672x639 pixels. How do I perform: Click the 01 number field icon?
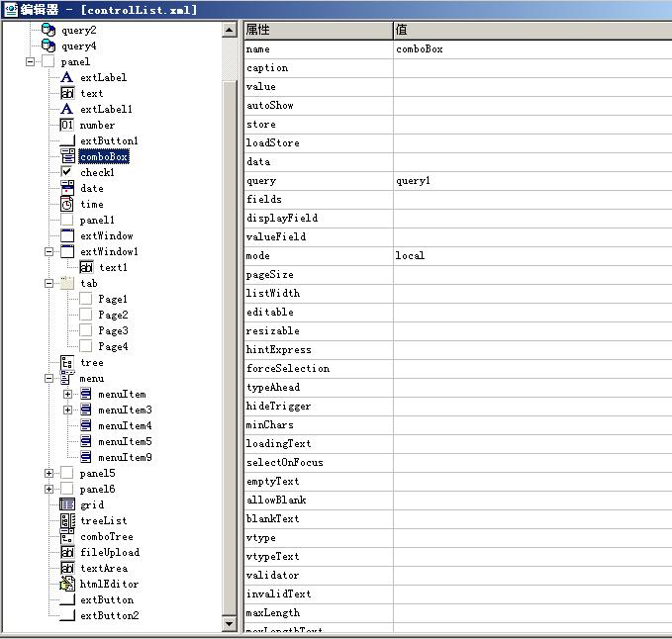pyautogui.click(x=67, y=125)
